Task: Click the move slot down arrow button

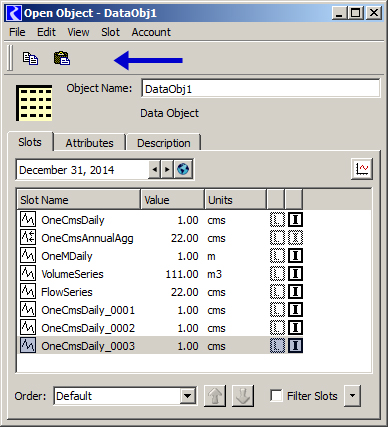Action: (x=243, y=396)
